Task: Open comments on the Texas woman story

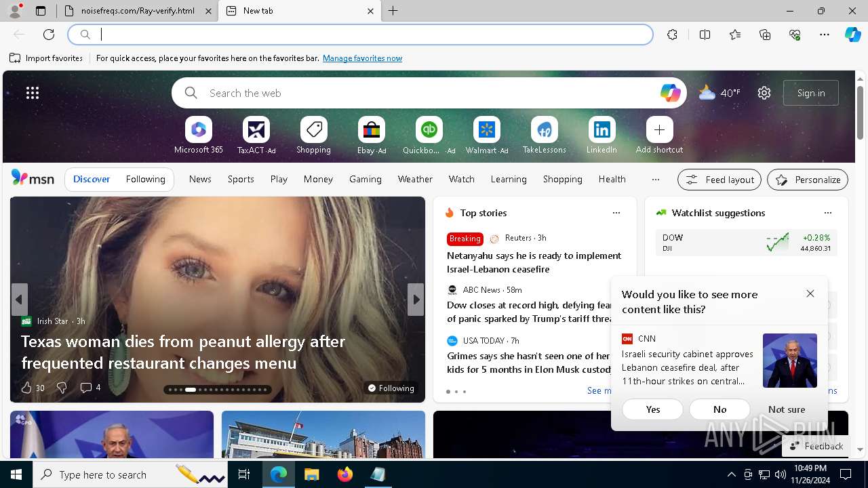Action: coord(90,388)
